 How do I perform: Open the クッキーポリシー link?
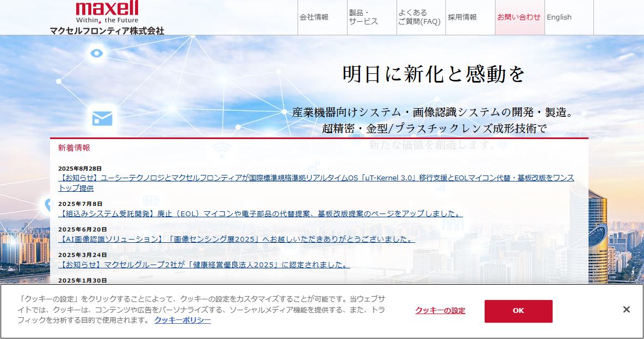click(183, 320)
